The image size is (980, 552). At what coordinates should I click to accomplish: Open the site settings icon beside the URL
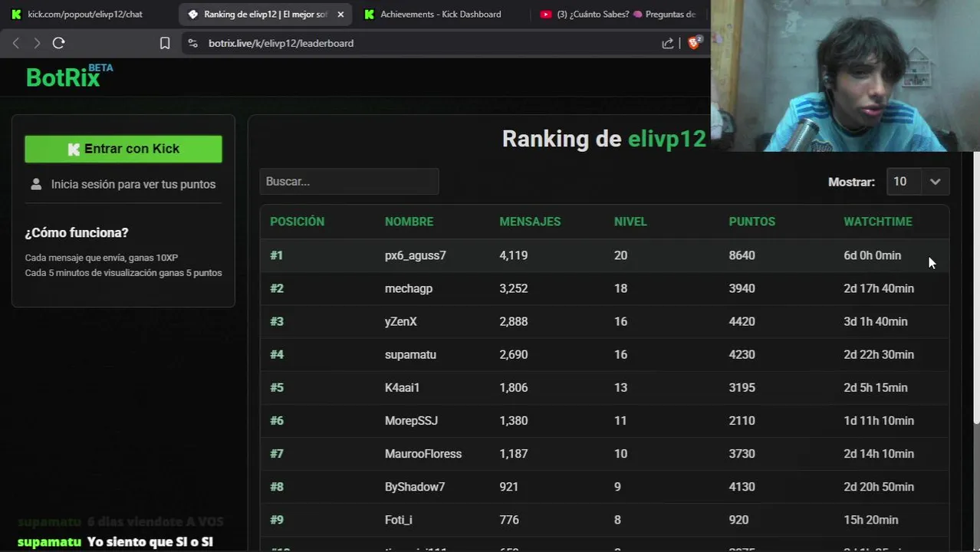coord(192,43)
